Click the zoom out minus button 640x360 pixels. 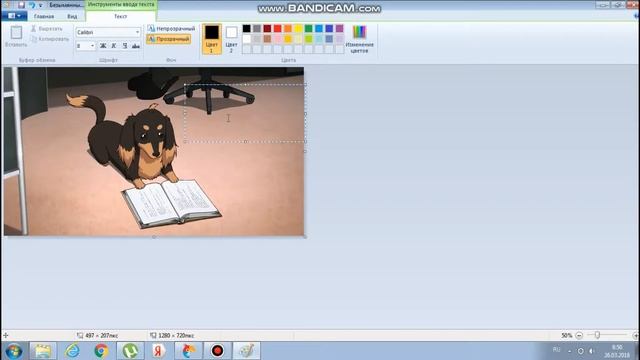coord(579,335)
